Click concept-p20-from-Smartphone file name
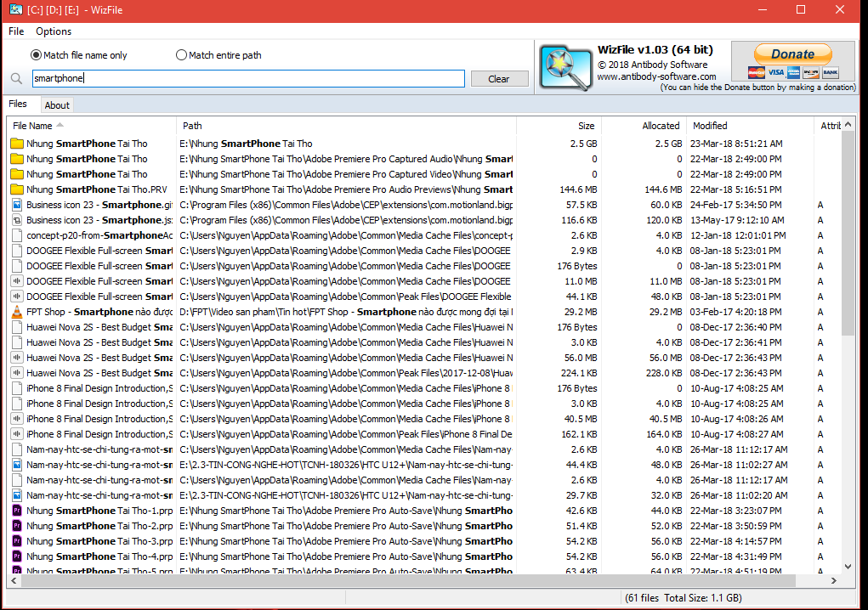The width and height of the screenshot is (868, 610). pyautogui.click(x=99, y=235)
